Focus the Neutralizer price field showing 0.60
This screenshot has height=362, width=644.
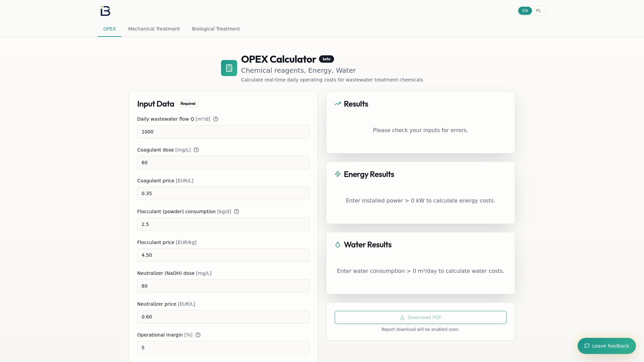pyautogui.click(x=223, y=317)
